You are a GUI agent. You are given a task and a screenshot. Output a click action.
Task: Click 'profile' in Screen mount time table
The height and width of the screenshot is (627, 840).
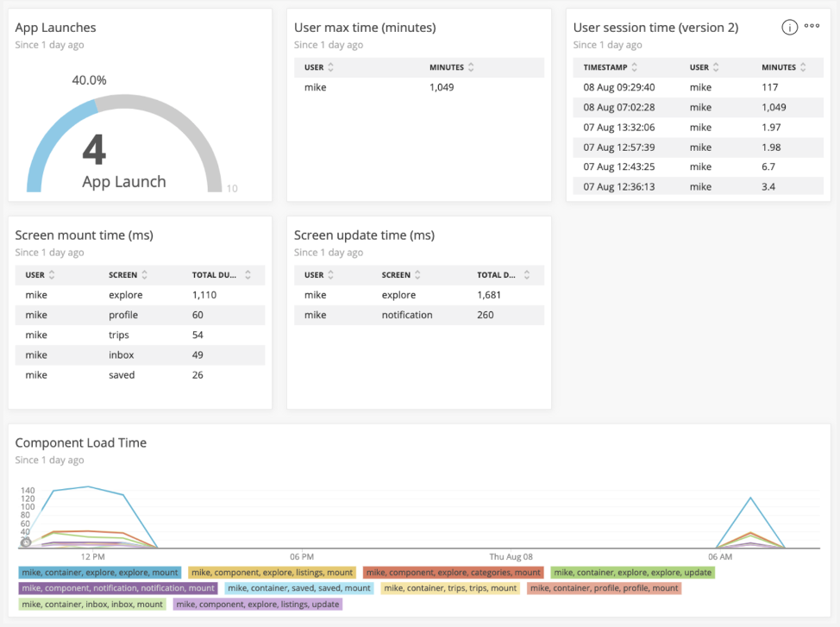click(x=123, y=315)
